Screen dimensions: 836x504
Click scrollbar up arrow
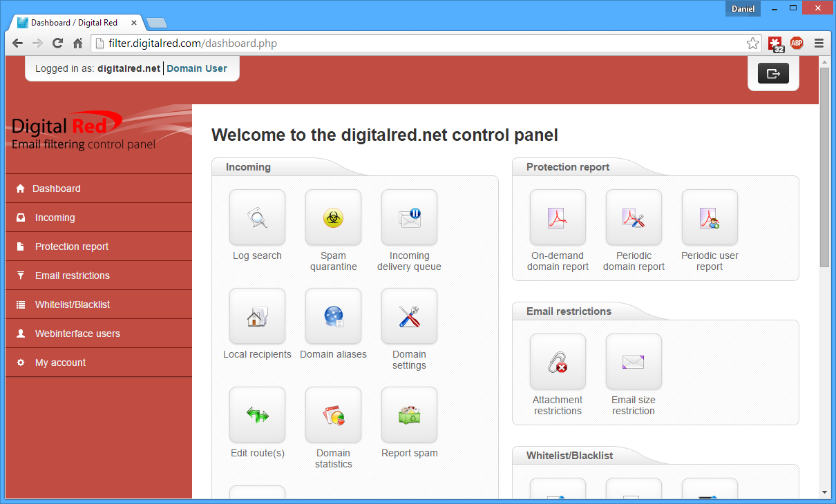(824, 61)
